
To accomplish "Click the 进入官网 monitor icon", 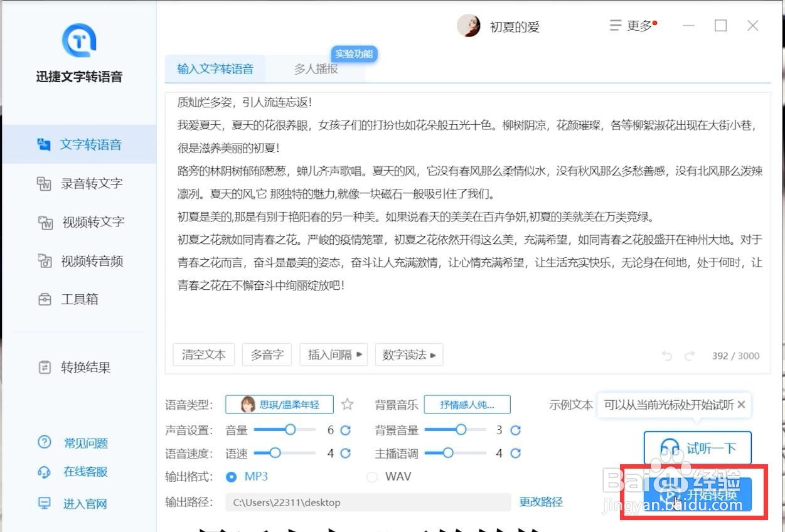I will [45, 503].
